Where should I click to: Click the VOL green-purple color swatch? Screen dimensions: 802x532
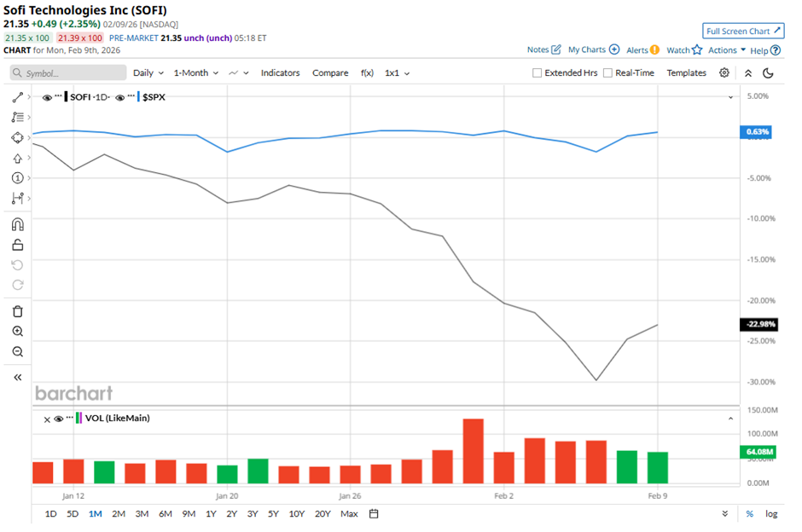pos(78,418)
